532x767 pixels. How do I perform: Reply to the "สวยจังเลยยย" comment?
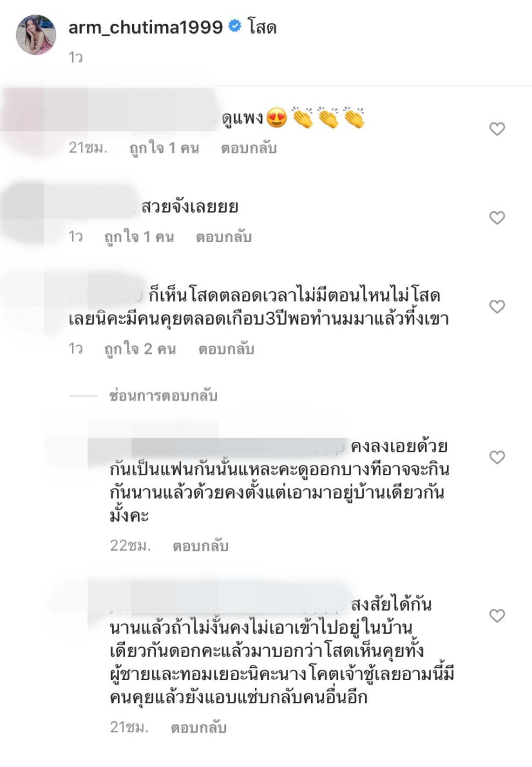coord(224,237)
